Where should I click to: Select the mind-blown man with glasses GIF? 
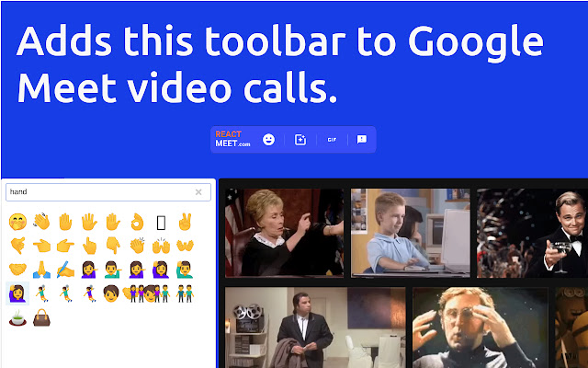(481, 328)
